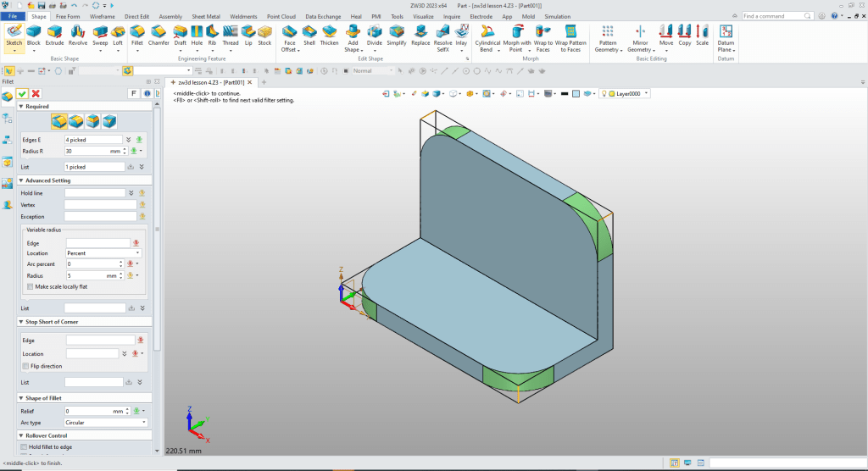Click the Mirror Geometry tool

coord(640,38)
